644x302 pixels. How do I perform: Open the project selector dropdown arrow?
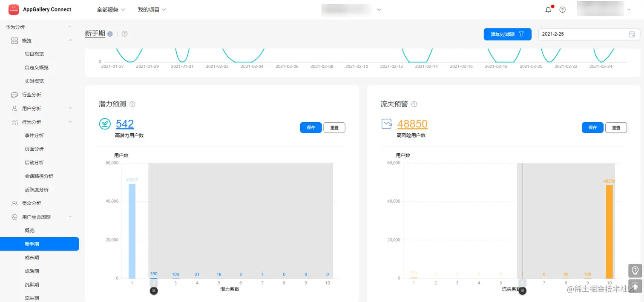379,9
